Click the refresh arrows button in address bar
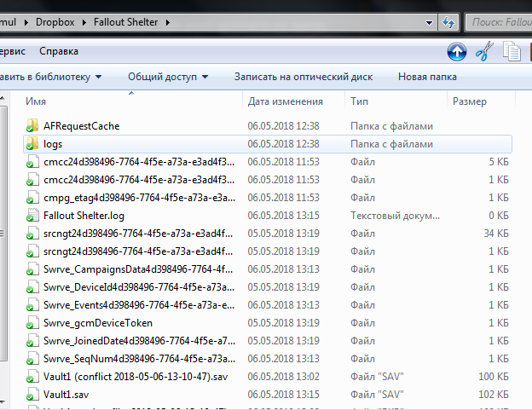The height and width of the screenshot is (410, 532). pyautogui.click(x=448, y=23)
